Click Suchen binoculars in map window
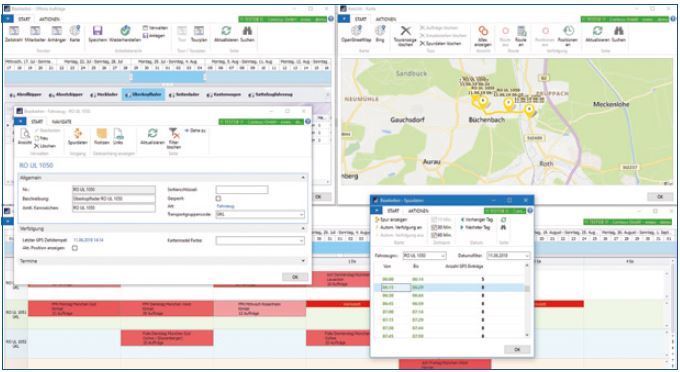The image size is (680, 372). click(x=619, y=34)
